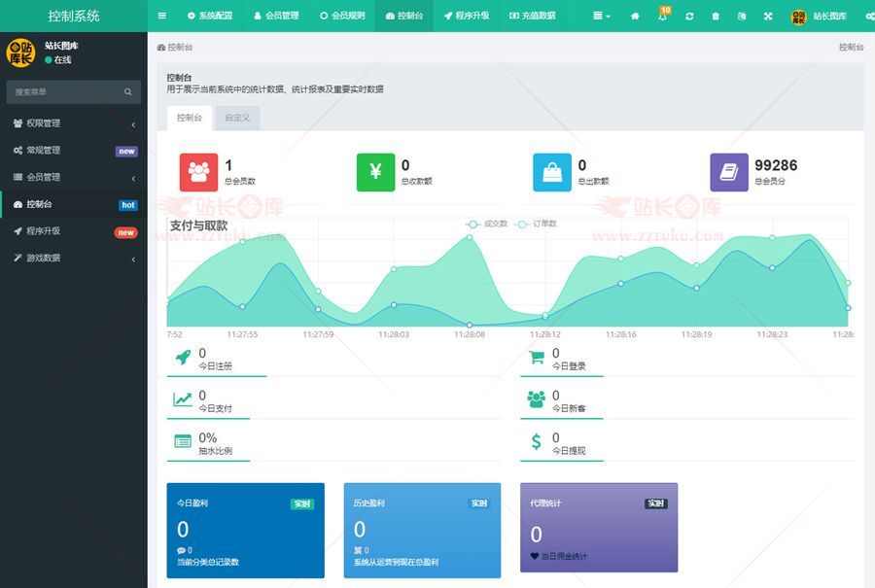This screenshot has height=588, width=875.
Task: Click the purple book 总会员分 icon
Action: pos(728,172)
